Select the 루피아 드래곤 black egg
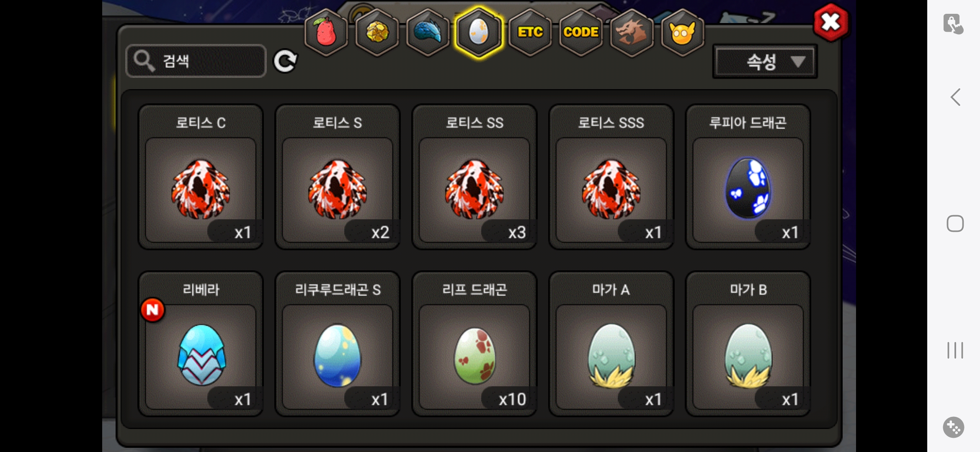Screen dimensions: 980x452 [x=748, y=177]
